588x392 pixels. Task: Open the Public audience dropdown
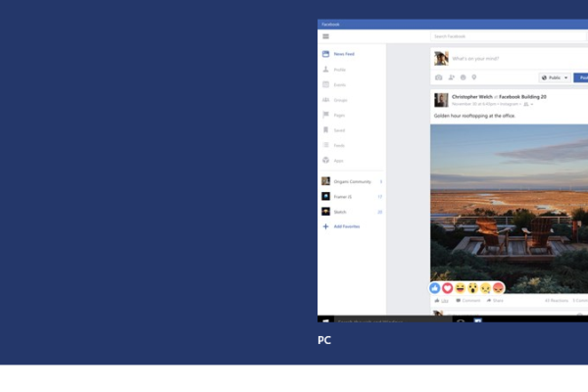pos(555,77)
